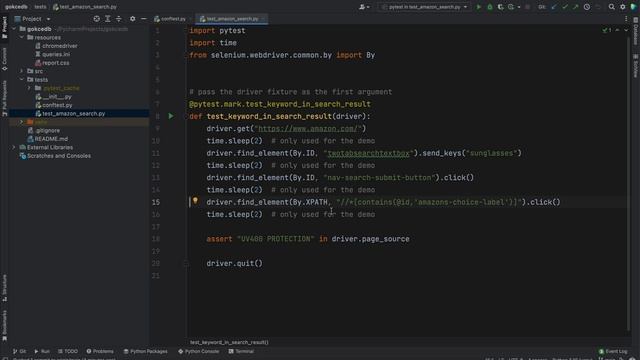This screenshot has width=640, height=360.
Task: Open the profiler options dropdown arrow
Action: [519, 7]
